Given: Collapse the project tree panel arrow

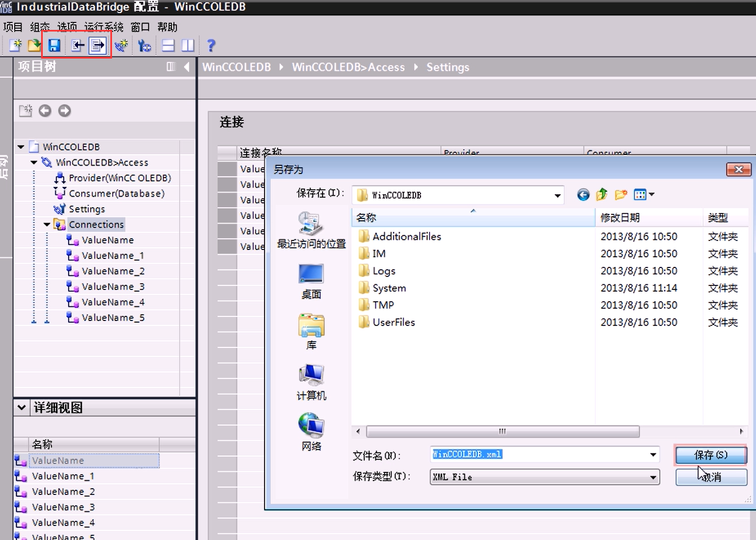Looking at the screenshot, I should [186, 67].
